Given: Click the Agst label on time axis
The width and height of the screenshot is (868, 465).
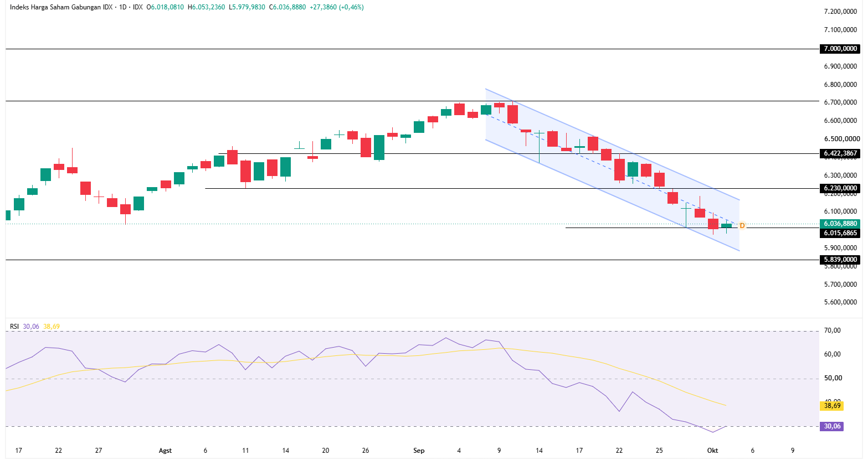Looking at the screenshot, I should (165, 451).
